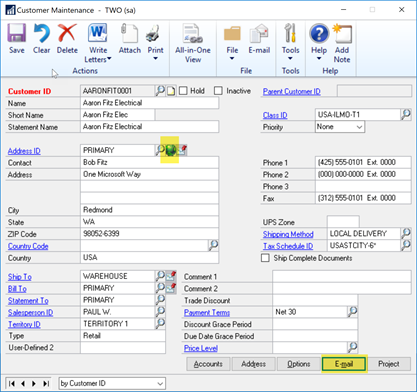The width and height of the screenshot is (417, 392).
Task: Click the green globe map icon
Action: tap(171, 150)
